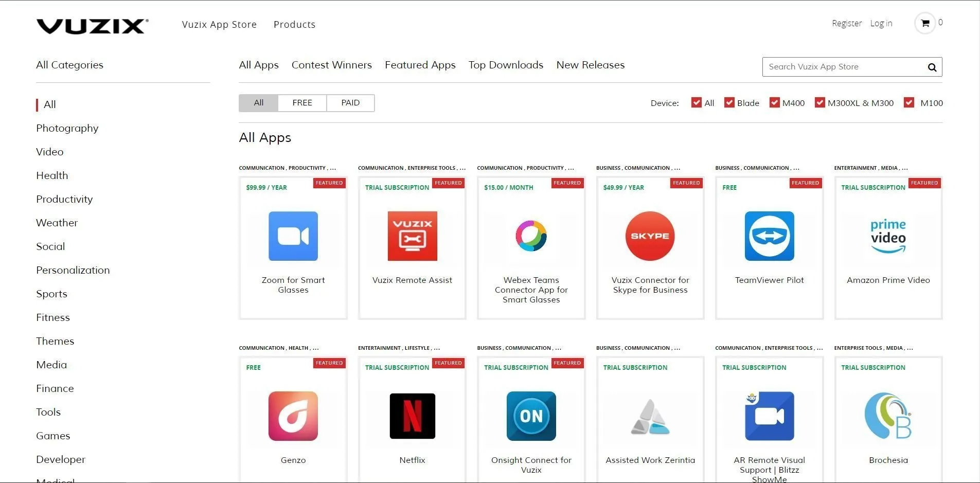Image resolution: width=980 pixels, height=483 pixels.
Task: Click the Register link
Action: pyautogui.click(x=847, y=23)
